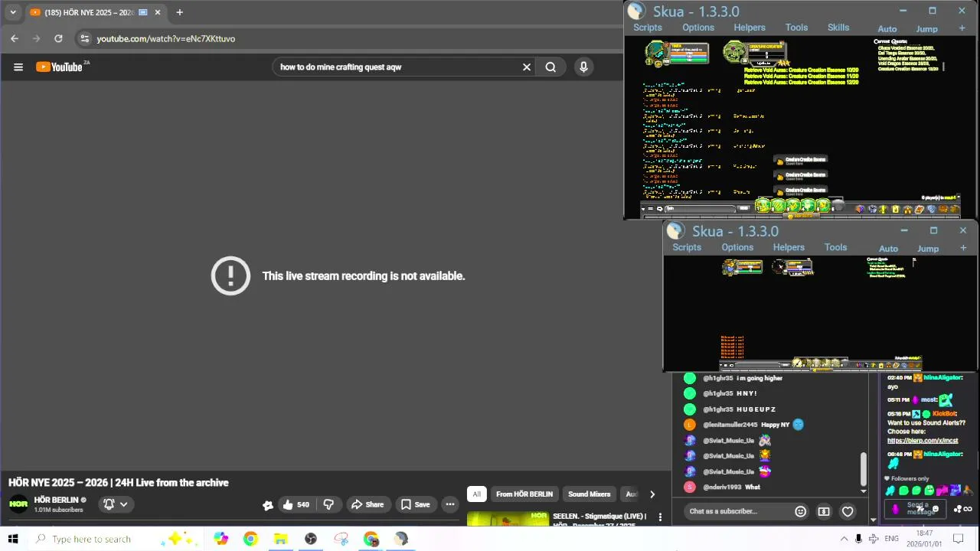This screenshot has width=980, height=551.
Task: Open Copilot from the taskbar
Action: (x=220, y=539)
